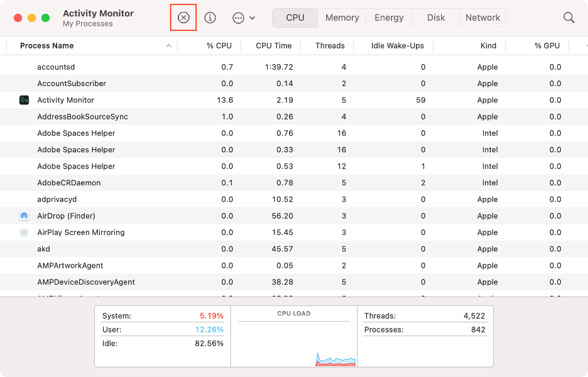Click the 59 idle wake-ups value
This screenshot has height=377, width=588.
tap(420, 100)
